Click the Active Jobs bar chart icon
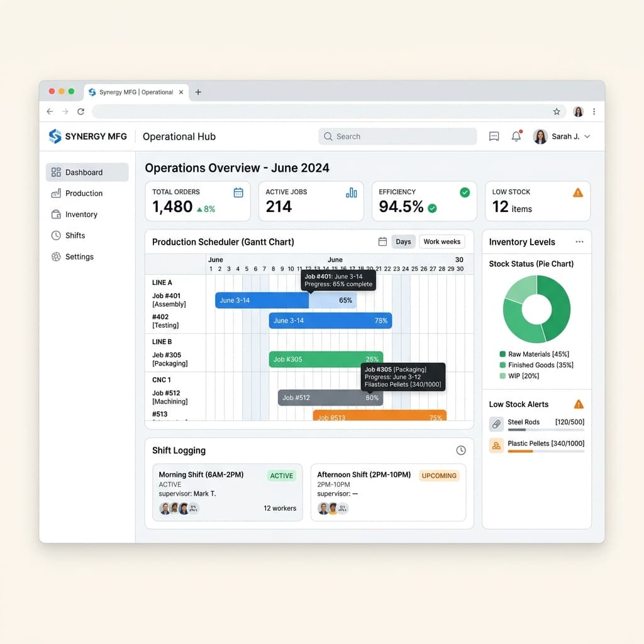The width and height of the screenshot is (644, 644). [x=352, y=192]
